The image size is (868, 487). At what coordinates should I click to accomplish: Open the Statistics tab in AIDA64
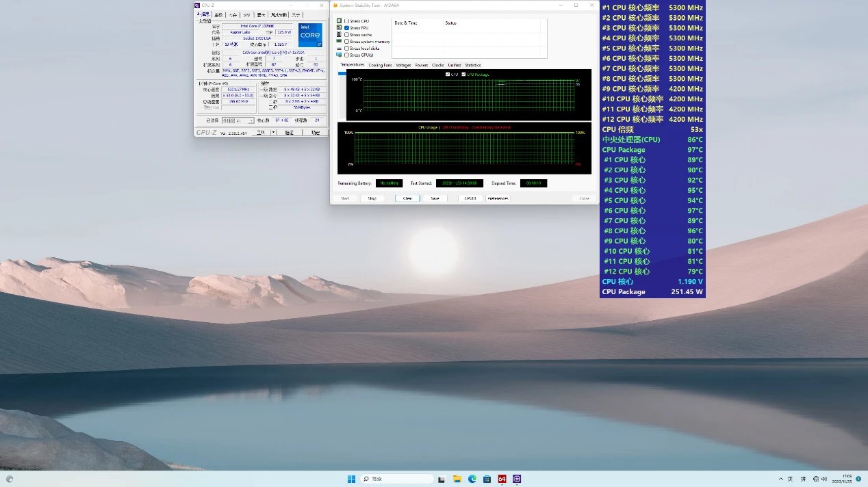[473, 65]
